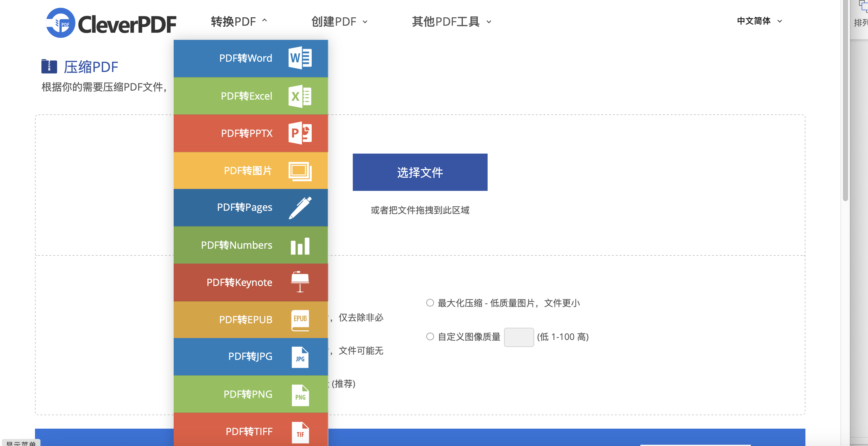Open the PDF转EPUB converter
Viewport: 868px width, 446px height.
click(x=251, y=319)
